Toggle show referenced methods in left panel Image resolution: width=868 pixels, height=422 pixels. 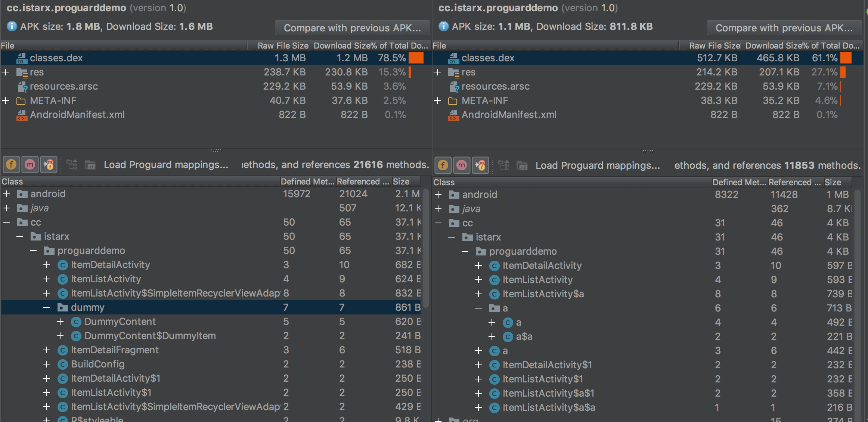point(49,165)
